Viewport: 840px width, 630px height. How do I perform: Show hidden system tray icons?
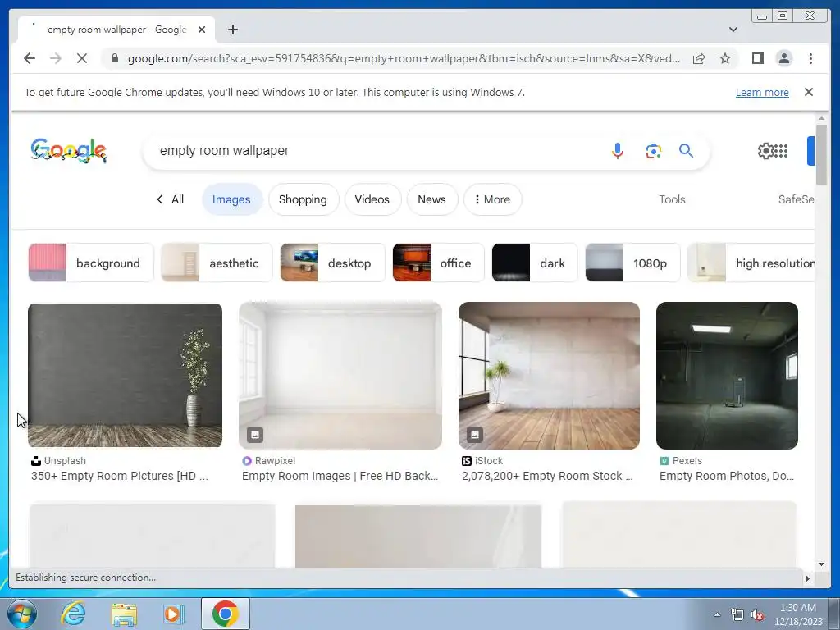coord(717,614)
